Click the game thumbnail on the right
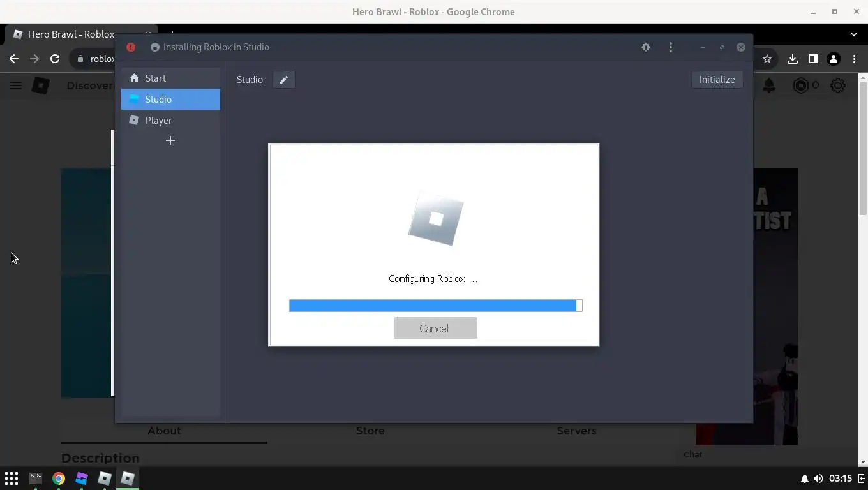The width and height of the screenshot is (868, 490). [775, 306]
